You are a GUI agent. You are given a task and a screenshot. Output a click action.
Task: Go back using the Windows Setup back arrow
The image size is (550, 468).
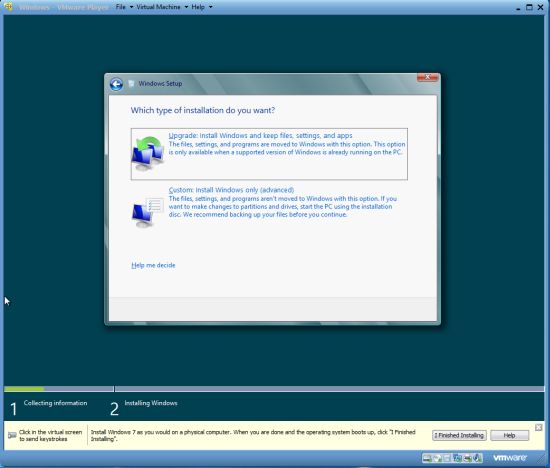pos(116,84)
